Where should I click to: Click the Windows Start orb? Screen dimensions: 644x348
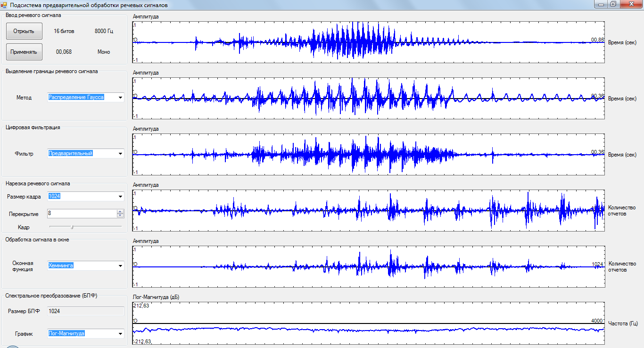[x=12, y=347]
